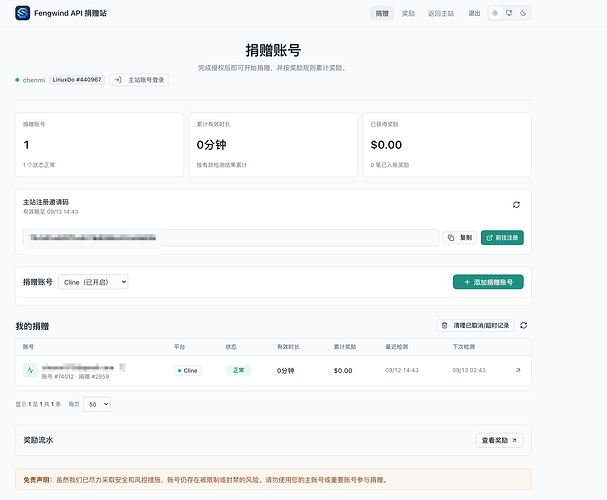Click the 最近检测 column header
Viewport: 607px width, 500px height.
tap(396, 347)
